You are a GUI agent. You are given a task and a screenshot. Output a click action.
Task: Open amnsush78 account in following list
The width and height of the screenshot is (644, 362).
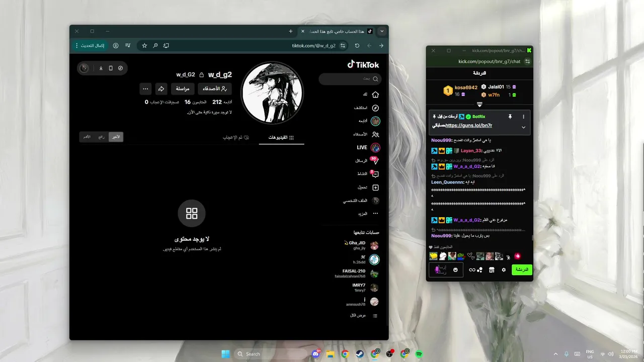tap(362, 302)
